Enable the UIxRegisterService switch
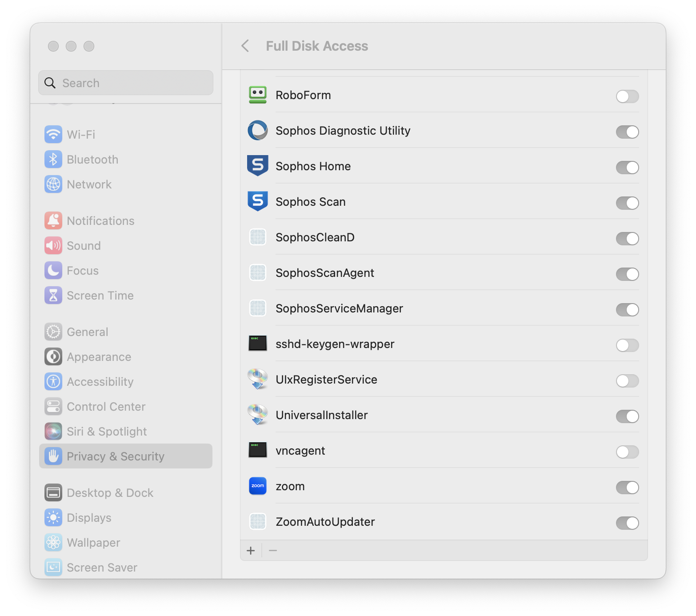 coord(627,381)
